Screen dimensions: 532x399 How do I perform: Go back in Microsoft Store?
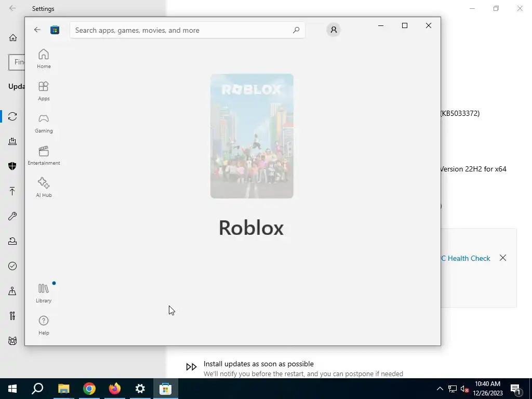tap(37, 30)
